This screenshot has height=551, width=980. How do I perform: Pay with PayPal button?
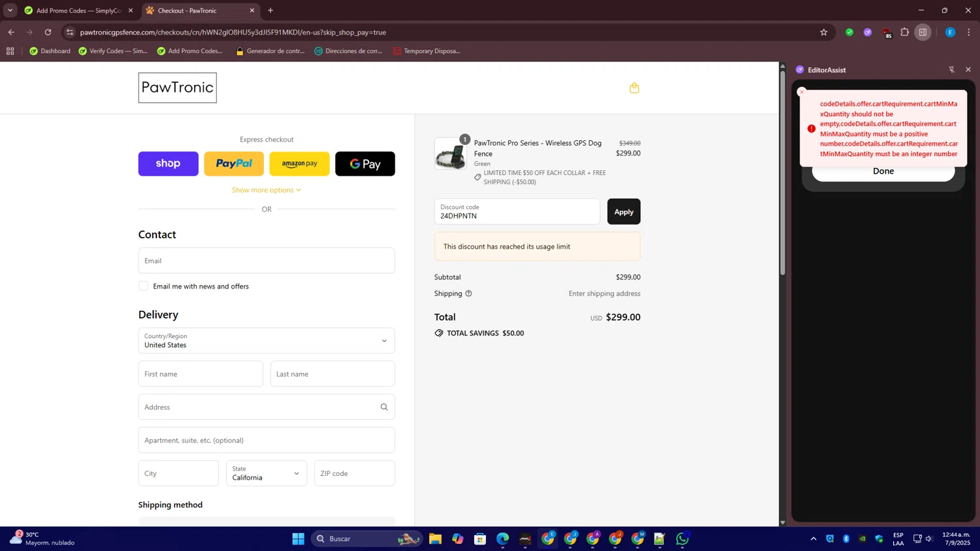point(234,164)
